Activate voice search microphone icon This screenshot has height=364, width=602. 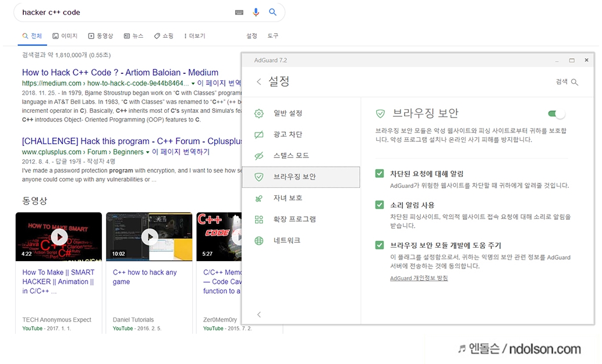256,12
